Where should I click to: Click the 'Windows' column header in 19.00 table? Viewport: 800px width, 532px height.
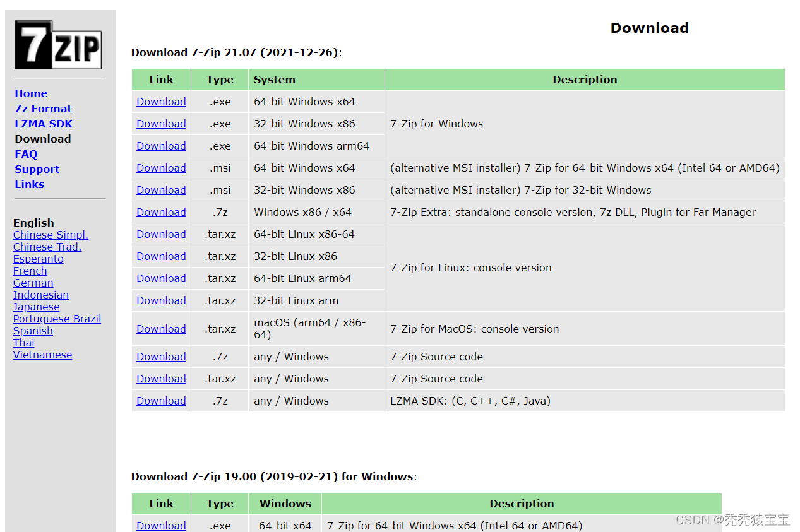(285, 504)
